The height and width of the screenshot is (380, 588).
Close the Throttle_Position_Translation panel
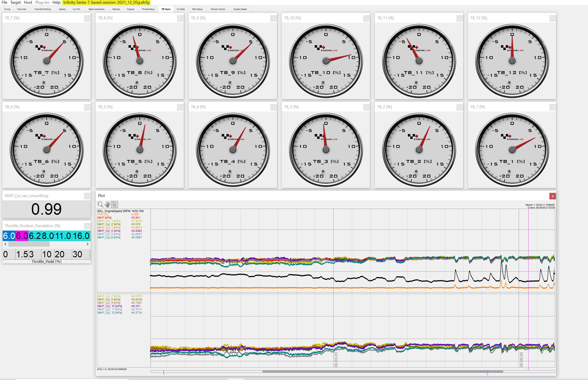[x=87, y=226]
